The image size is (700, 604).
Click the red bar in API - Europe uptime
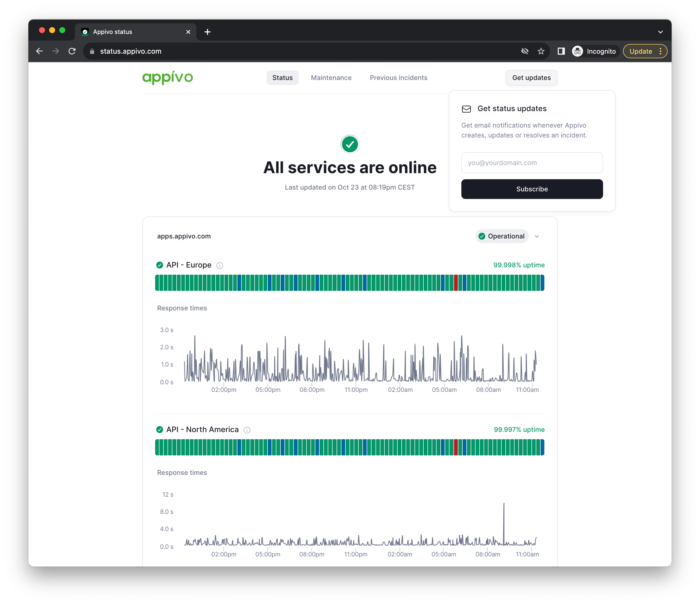tap(456, 283)
